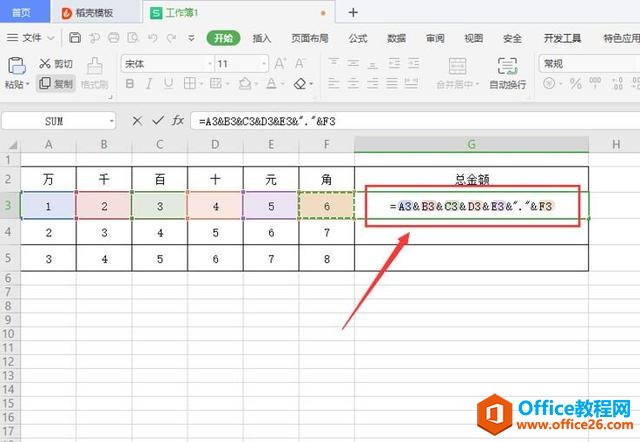Toggle underline formatting U
This screenshot has width=640, height=442.
(x=168, y=84)
